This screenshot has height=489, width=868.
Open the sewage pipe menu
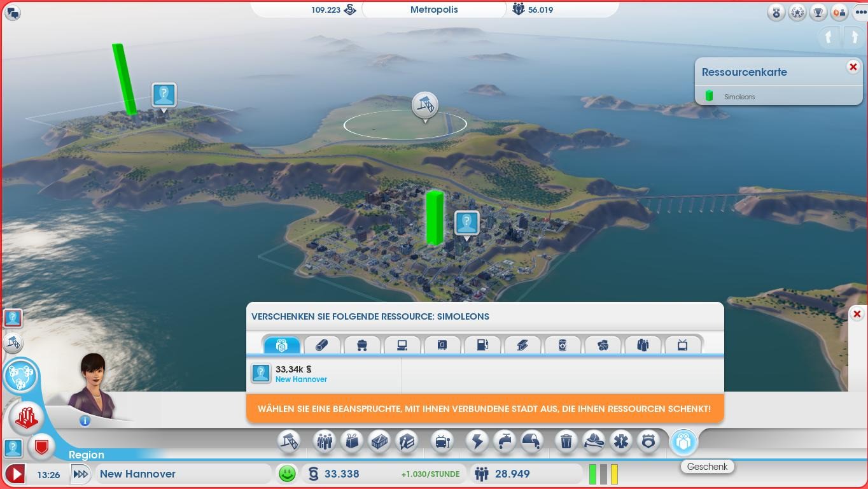tap(532, 441)
